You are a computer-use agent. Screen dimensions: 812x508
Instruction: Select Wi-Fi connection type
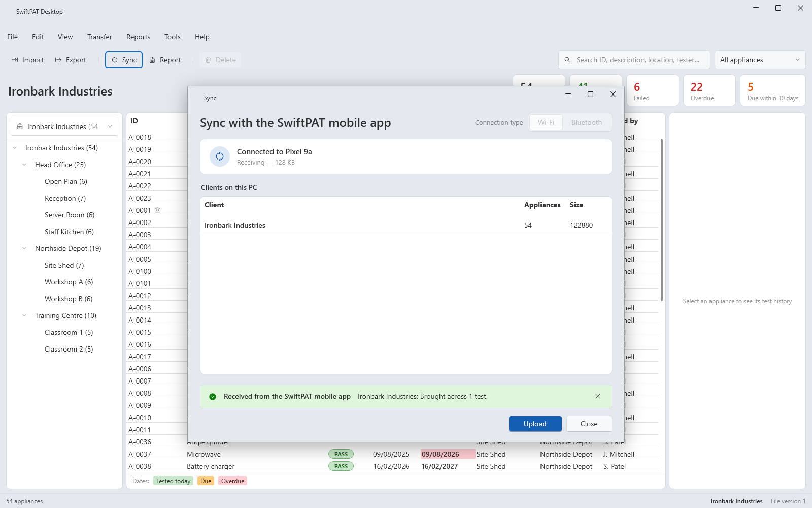point(546,122)
